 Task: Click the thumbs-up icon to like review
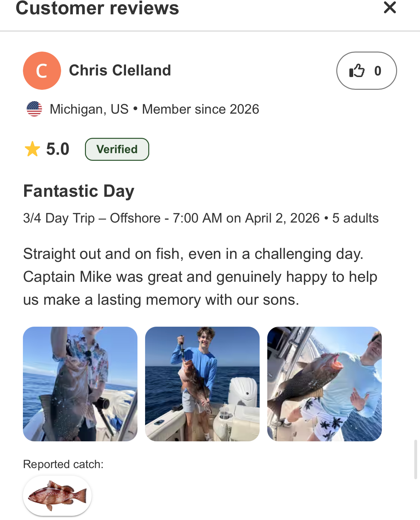pos(357,71)
